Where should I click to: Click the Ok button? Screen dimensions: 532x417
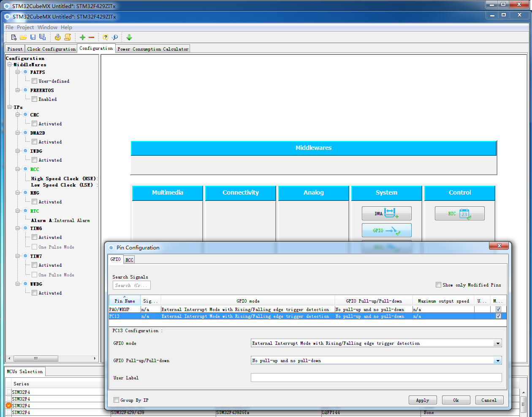[456, 400]
